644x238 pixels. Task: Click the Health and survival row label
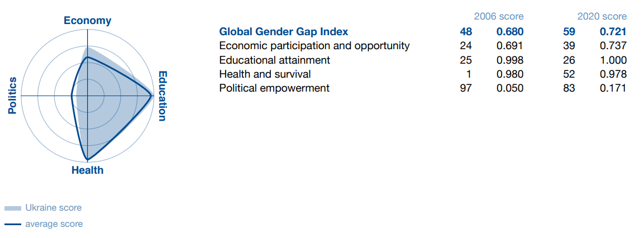click(x=265, y=74)
